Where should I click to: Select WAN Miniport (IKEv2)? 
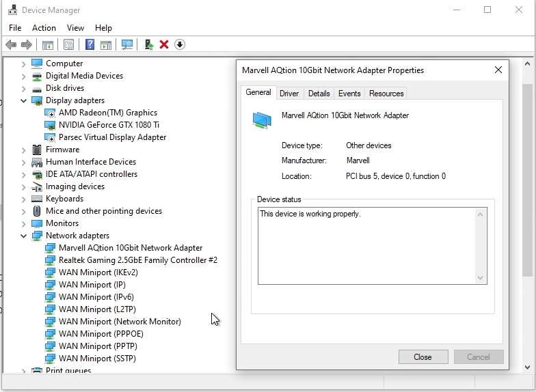98,272
